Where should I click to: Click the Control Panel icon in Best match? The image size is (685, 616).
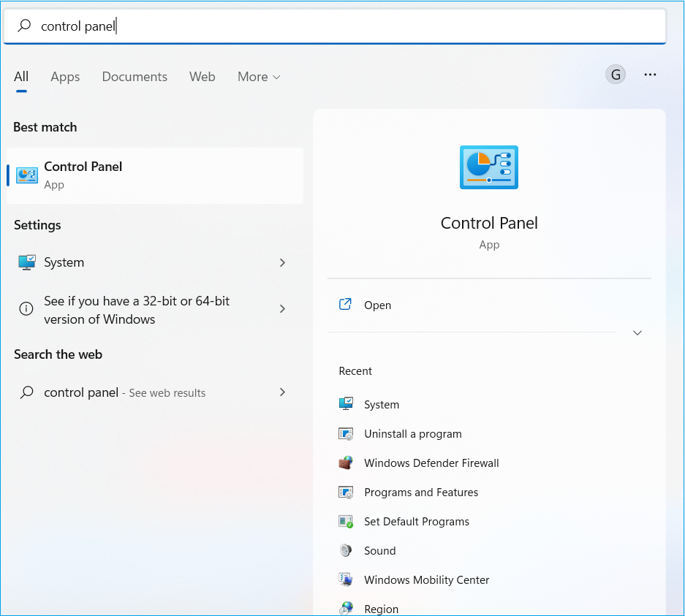click(26, 175)
